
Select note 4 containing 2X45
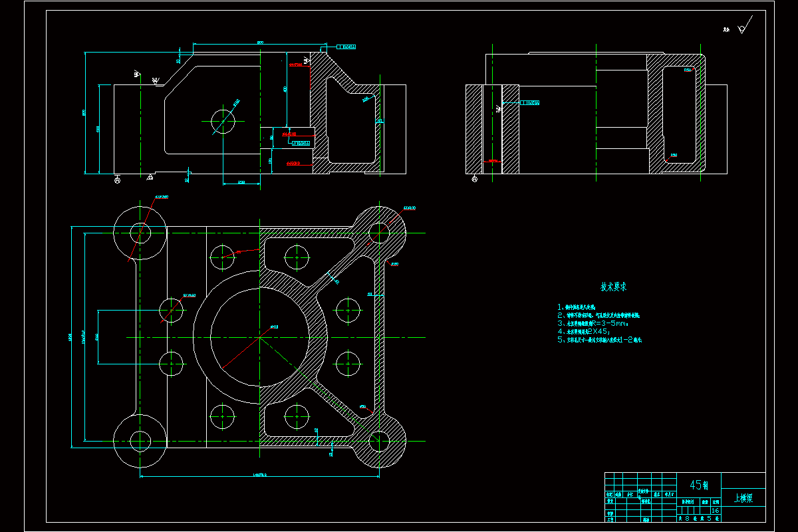coord(585,331)
